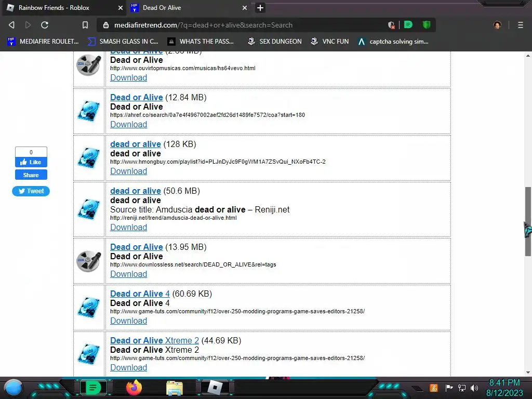Viewport: 532px width, 399px height.
Task: Open site security padlock info
Action: point(106,25)
